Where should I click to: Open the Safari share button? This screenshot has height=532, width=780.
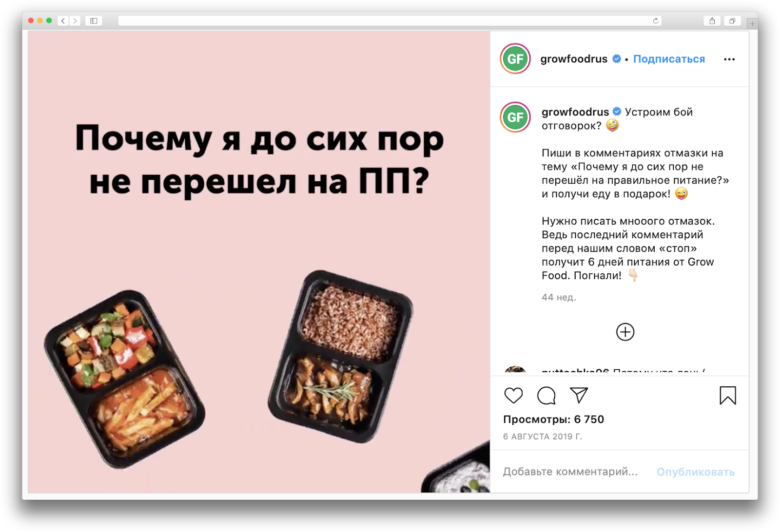(x=712, y=20)
